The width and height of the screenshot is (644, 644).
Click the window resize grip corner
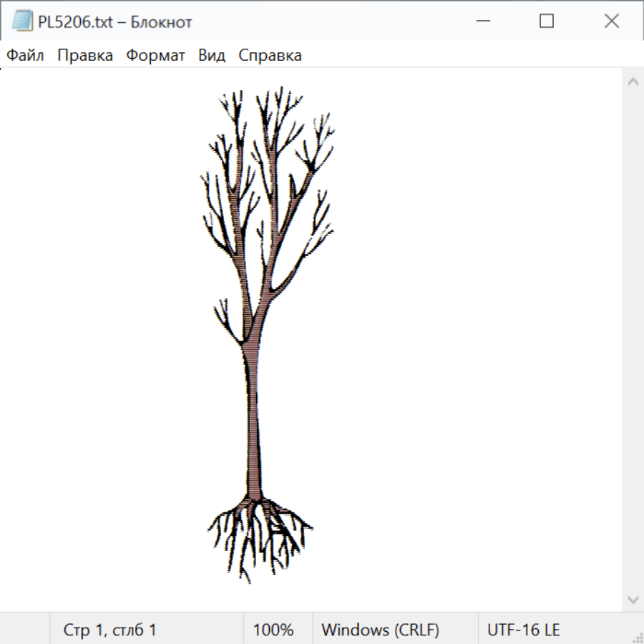tap(638, 638)
